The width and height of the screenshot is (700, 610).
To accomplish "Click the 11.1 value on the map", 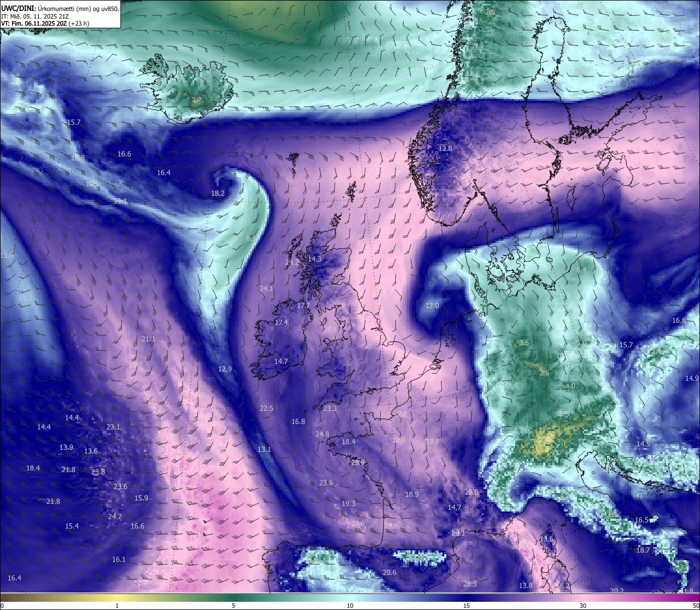I will tap(120, 201).
